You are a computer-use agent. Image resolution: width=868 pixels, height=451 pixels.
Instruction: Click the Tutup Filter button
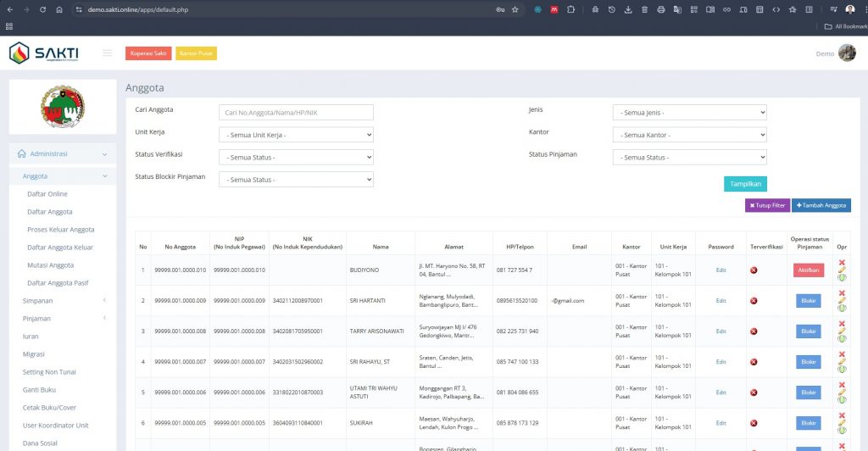coord(767,205)
